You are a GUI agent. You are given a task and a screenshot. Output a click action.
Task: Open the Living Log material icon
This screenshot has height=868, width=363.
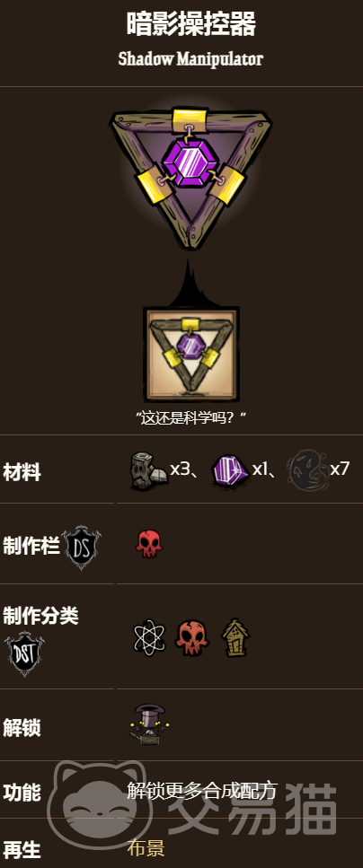[147, 471]
